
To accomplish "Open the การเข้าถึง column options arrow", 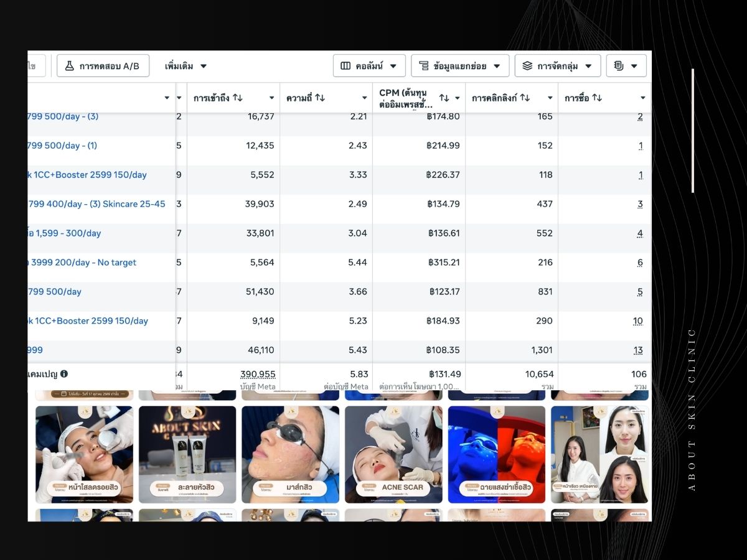I will (271, 98).
